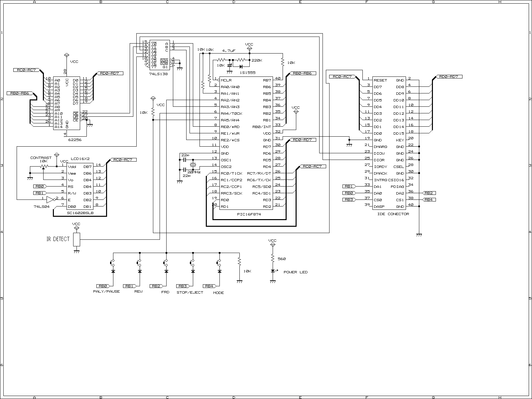Select the 560 ohm resistor symbol
The width and height of the screenshot is (532, 399).
[x=273, y=259]
